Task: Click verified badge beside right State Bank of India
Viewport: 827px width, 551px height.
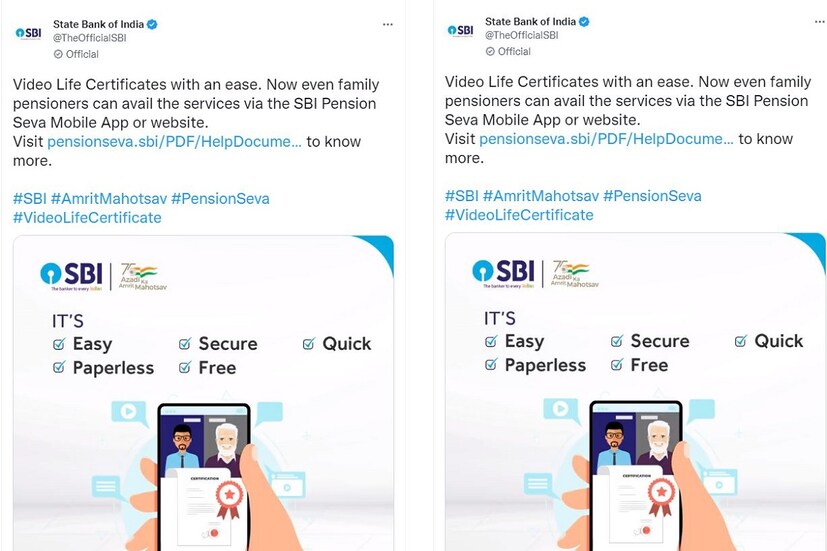Action: [x=584, y=22]
